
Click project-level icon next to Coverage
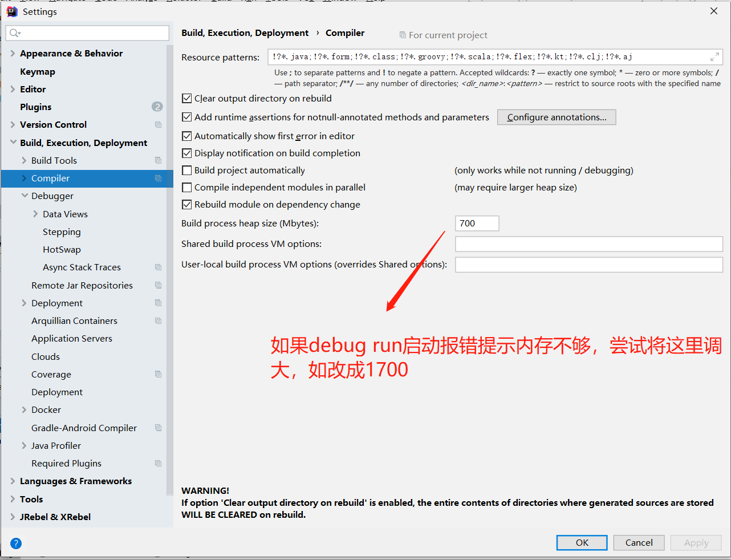[x=158, y=375]
